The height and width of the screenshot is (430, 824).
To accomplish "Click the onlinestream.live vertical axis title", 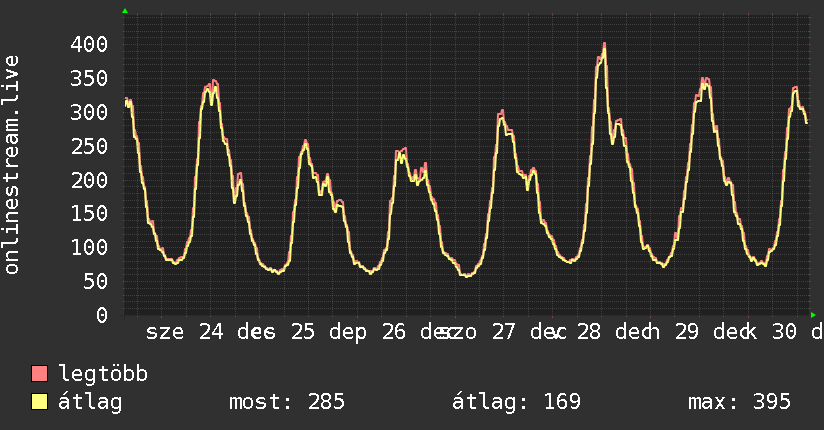I will tap(11, 165).
